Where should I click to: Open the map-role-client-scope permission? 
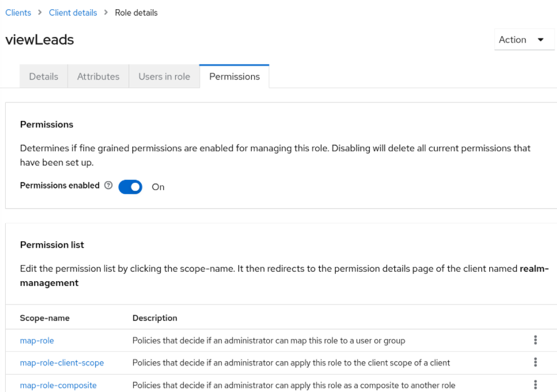pos(62,362)
